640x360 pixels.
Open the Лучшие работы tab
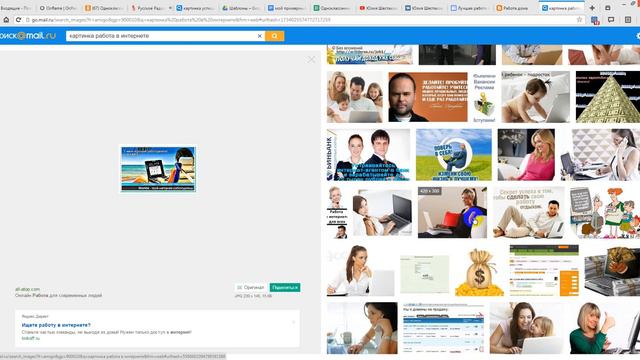[469, 8]
